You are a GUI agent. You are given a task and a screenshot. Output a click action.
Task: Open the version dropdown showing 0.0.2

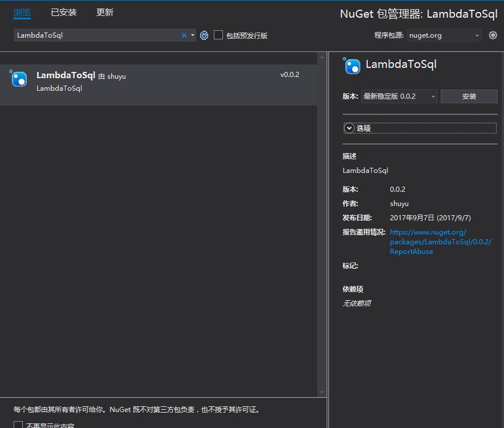[x=399, y=96]
